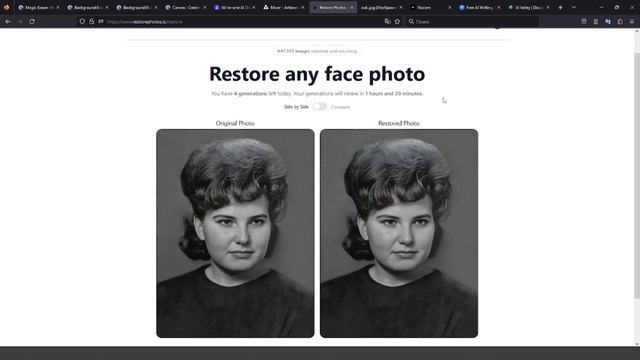Open the extensions puzzle icon

(x=620, y=21)
